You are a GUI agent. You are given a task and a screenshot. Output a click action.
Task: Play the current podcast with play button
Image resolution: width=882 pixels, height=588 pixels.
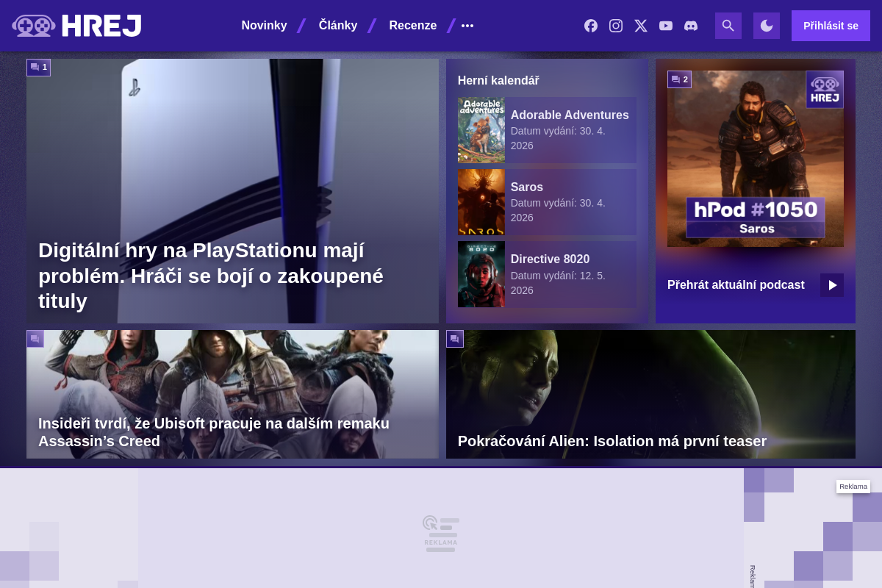point(832,285)
